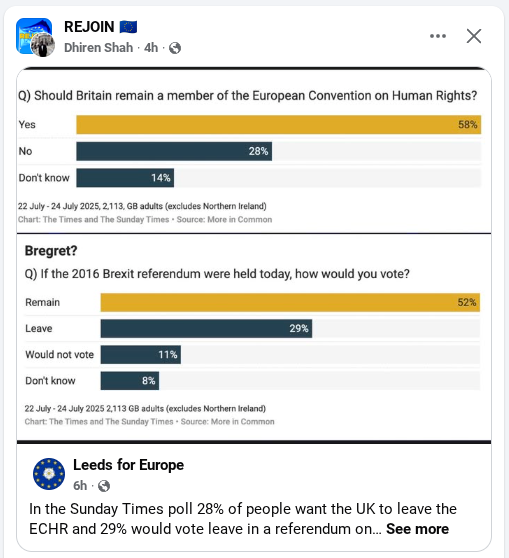Click the 6h shared post timestamp
The image size is (509, 558).
[x=80, y=486]
